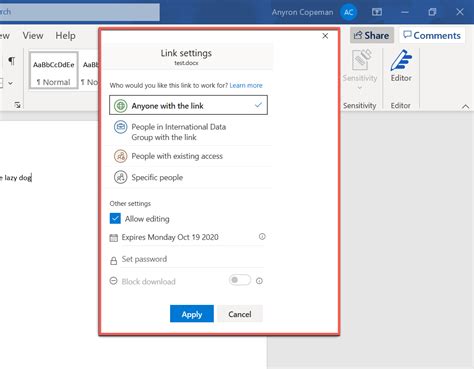Image resolution: width=474 pixels, height=369 pixels.
Task: Launch the Editor tool in the ribbon
Action: coord(401,66)
